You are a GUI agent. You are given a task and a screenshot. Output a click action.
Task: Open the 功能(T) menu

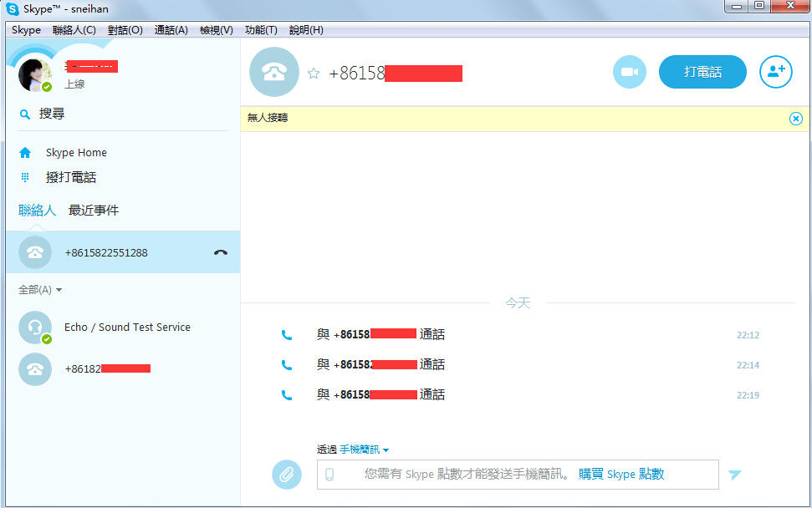(261, 30)
